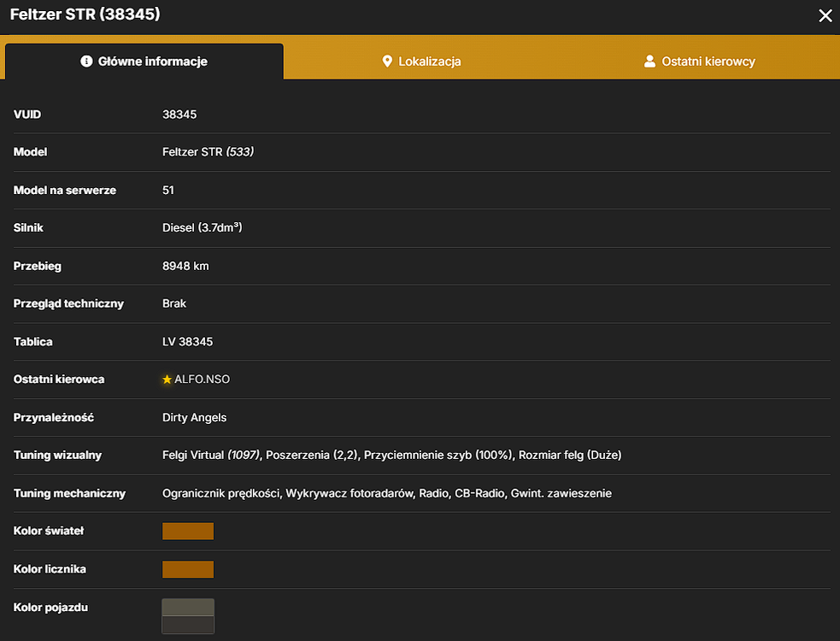
Task: Select the Model na serwerze value 51
Action: (x=168, y=191)
